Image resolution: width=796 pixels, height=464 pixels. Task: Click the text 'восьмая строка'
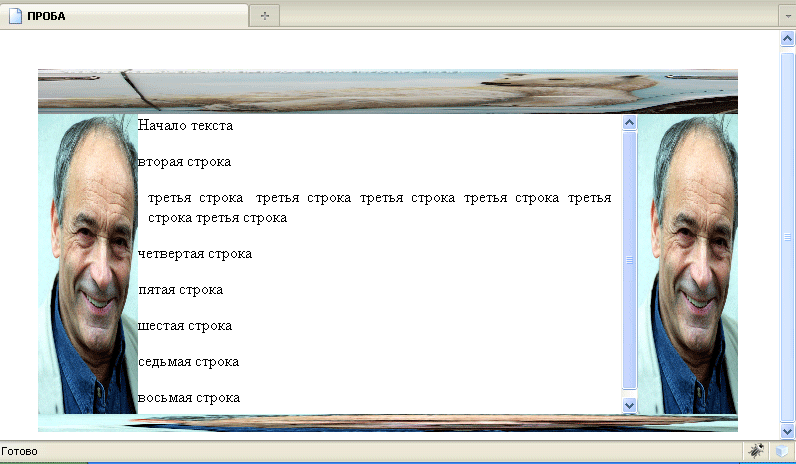pos(189,398)
